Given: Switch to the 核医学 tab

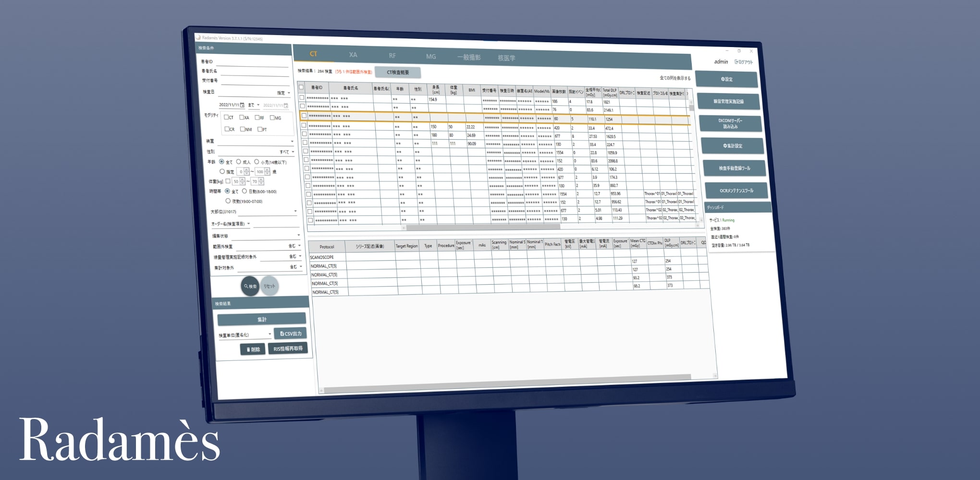Looking at the screenshot, I should click(506, 58).
